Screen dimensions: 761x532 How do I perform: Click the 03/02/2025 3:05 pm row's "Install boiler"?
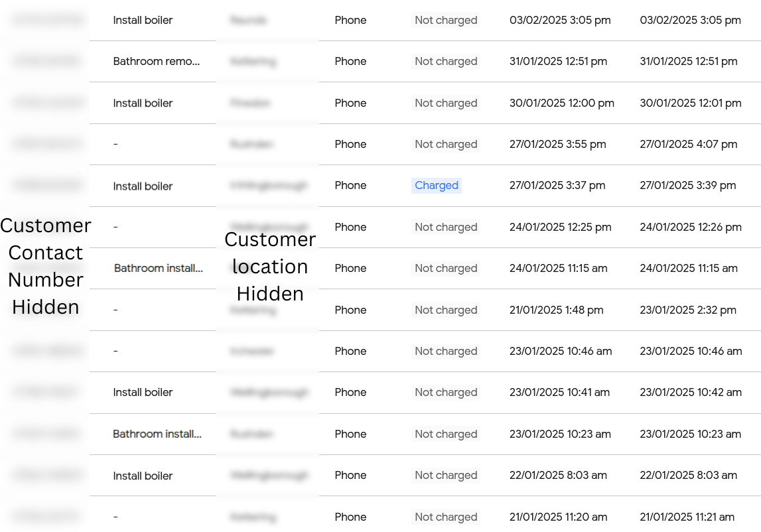(x=143, y=21)
